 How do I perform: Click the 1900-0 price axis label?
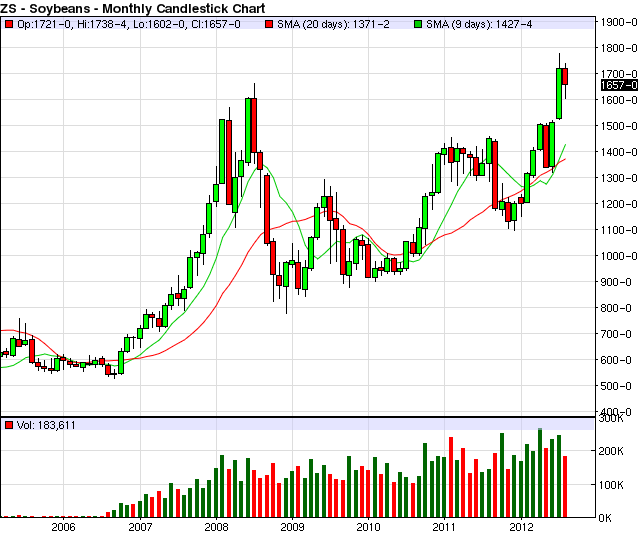coord(619,22)
